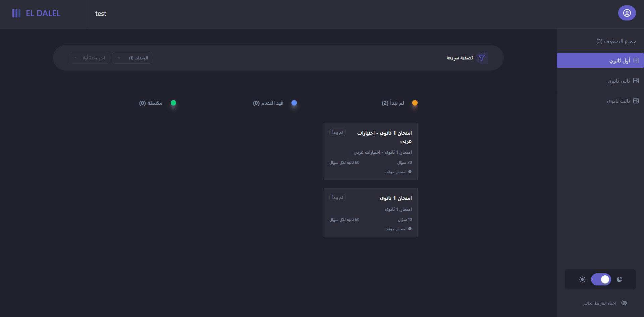This screenshot has height=317, width=644.
Task: Click the green مكتملة status color dot
Action: (x=173, y=103)
